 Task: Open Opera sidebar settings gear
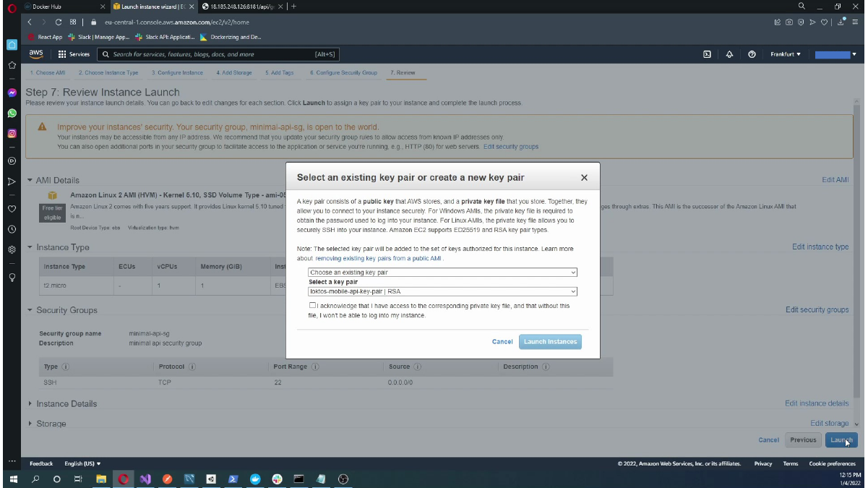[x=12, y=249]
